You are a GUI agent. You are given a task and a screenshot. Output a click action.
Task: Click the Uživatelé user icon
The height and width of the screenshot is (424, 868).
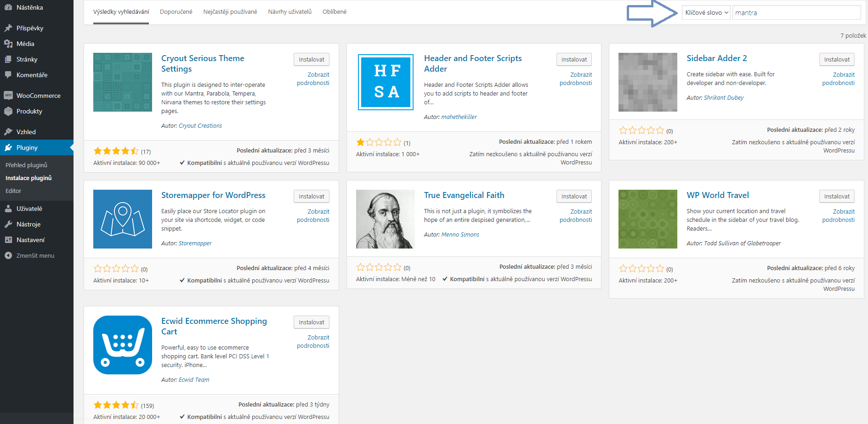click(x=8, y=209)
